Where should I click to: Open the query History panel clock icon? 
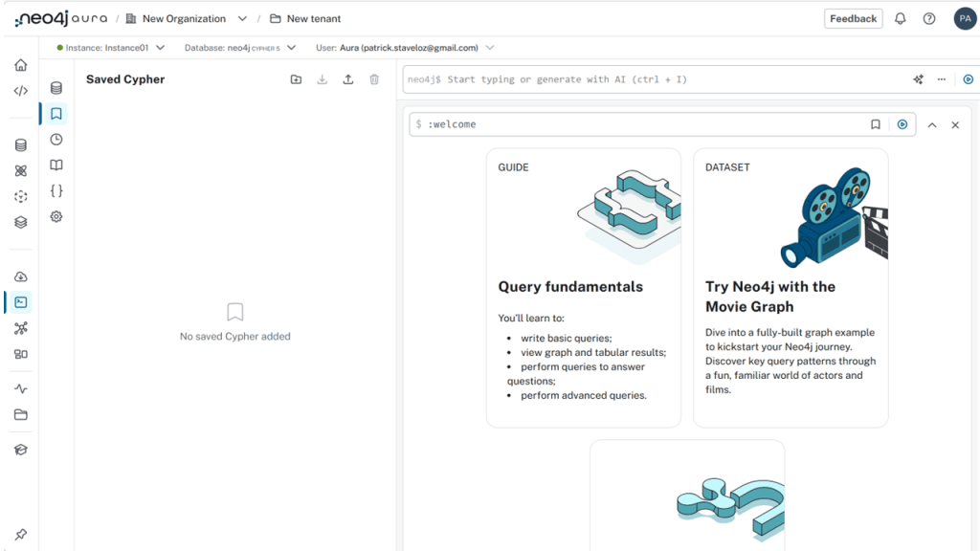(56, 140)
